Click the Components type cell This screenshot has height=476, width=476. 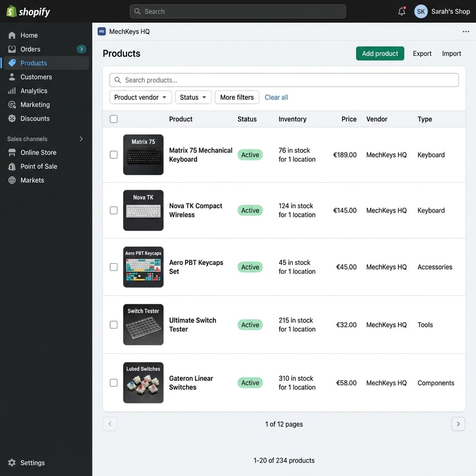436,383
